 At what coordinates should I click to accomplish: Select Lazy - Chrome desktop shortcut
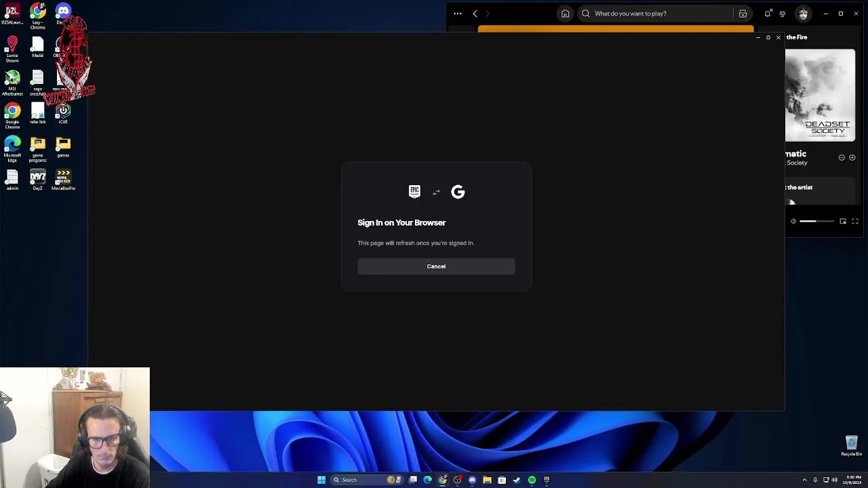click(38, 15)
